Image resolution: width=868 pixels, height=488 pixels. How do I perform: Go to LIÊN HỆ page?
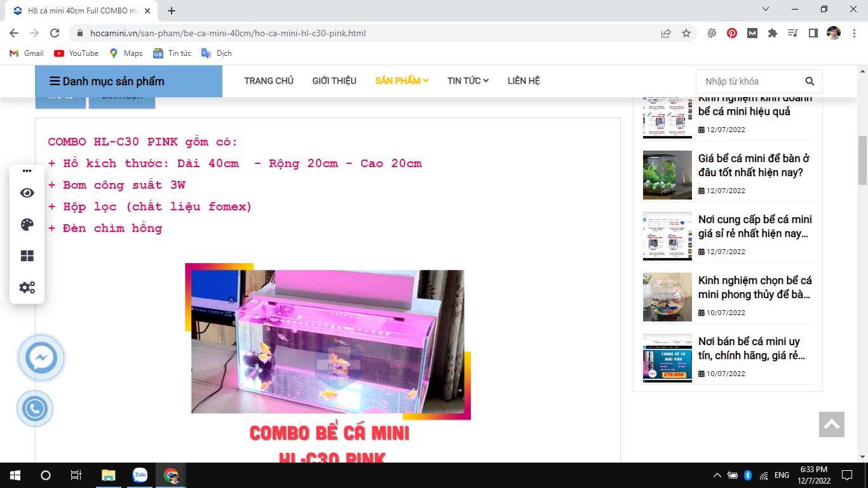pyautogui.click(x=524, y=81)
